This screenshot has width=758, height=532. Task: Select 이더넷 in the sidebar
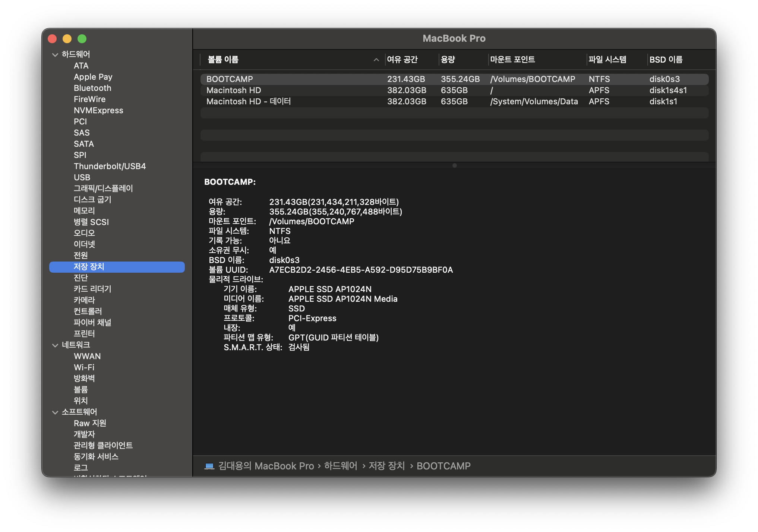[84, 244]
